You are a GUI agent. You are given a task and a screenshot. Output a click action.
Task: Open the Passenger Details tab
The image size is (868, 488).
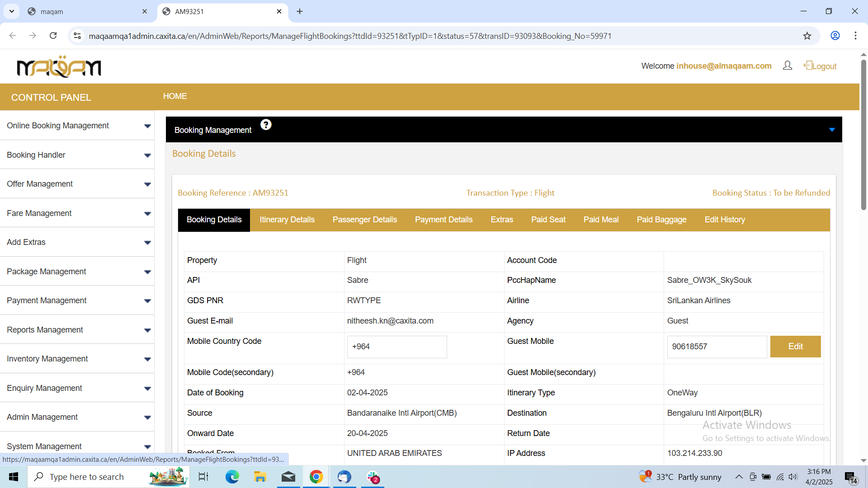[x=364, y=220]
